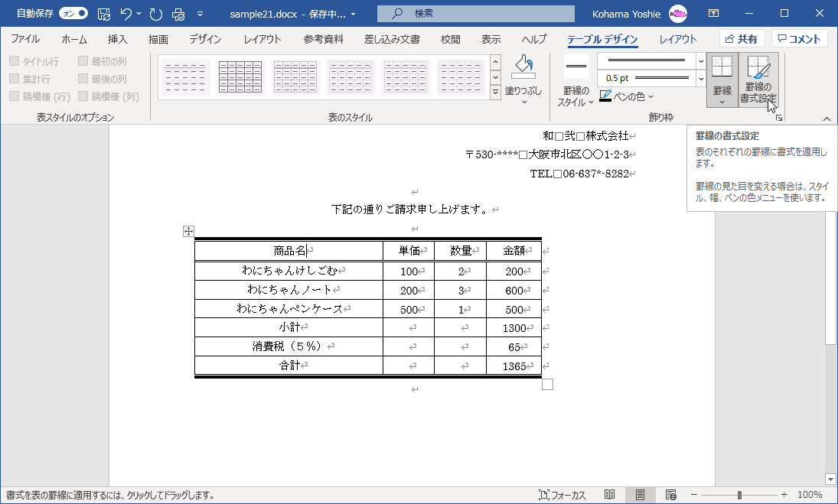Switch to Webレイアウト view icon
Screen dimensions: 838x504
tap(672, 493)
